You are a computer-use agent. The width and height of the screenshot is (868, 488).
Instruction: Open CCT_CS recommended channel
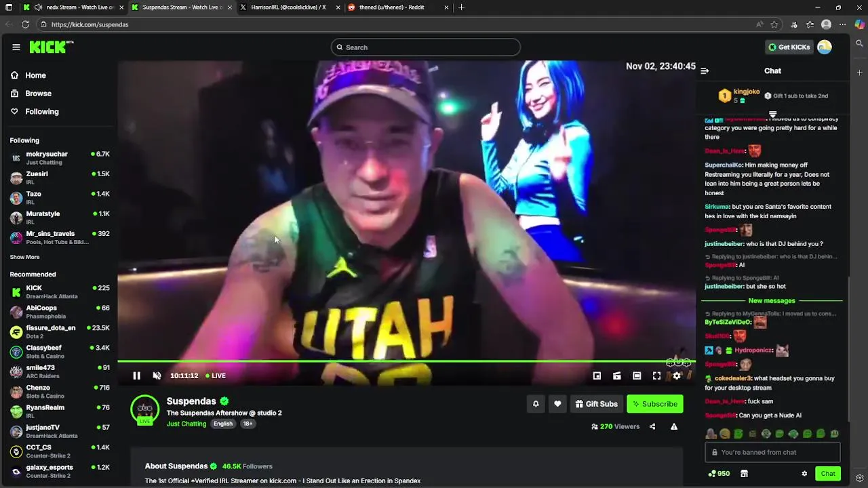pos(60,451)
